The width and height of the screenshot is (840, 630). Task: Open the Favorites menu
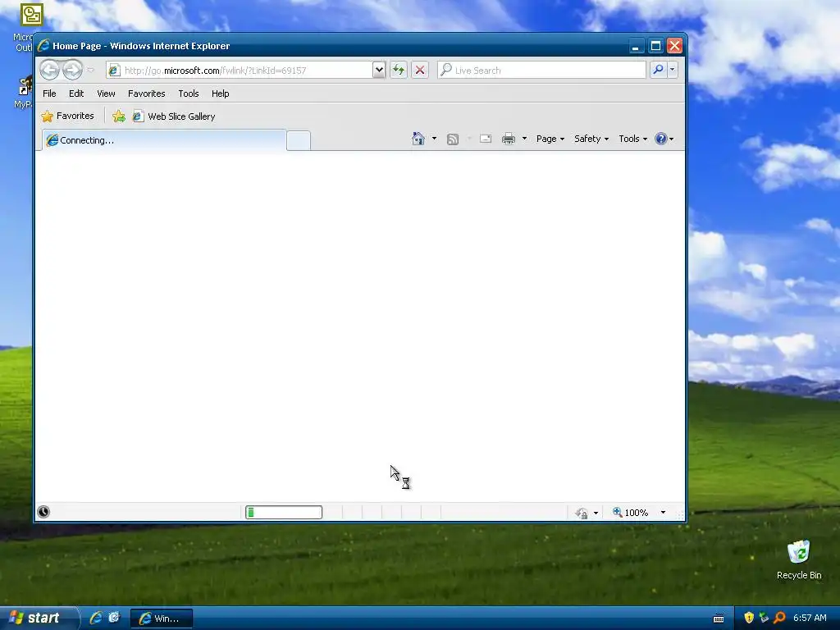pyautogui.click(x=146, y=94)
